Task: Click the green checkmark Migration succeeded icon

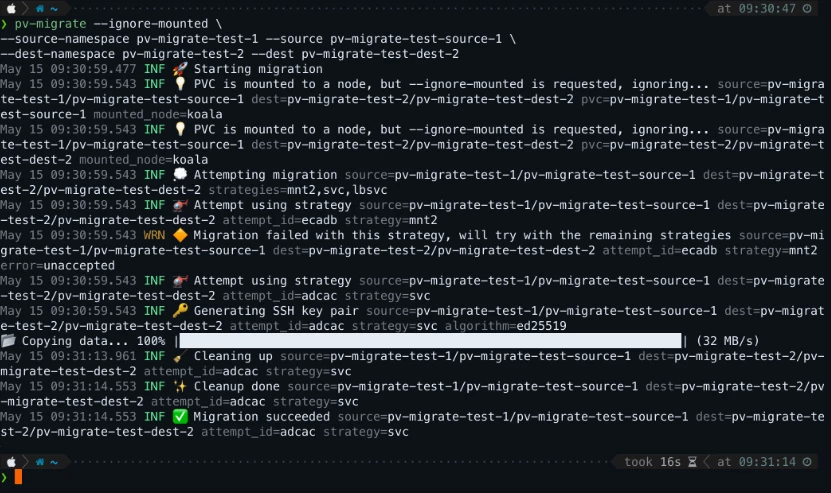Action: click(x=180, y=417)
